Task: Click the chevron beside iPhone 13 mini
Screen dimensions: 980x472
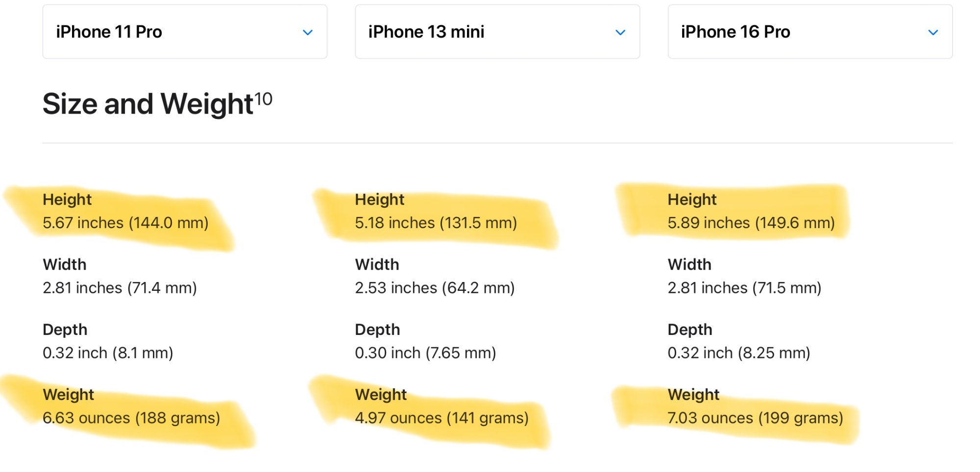Action: click(620, 32)
